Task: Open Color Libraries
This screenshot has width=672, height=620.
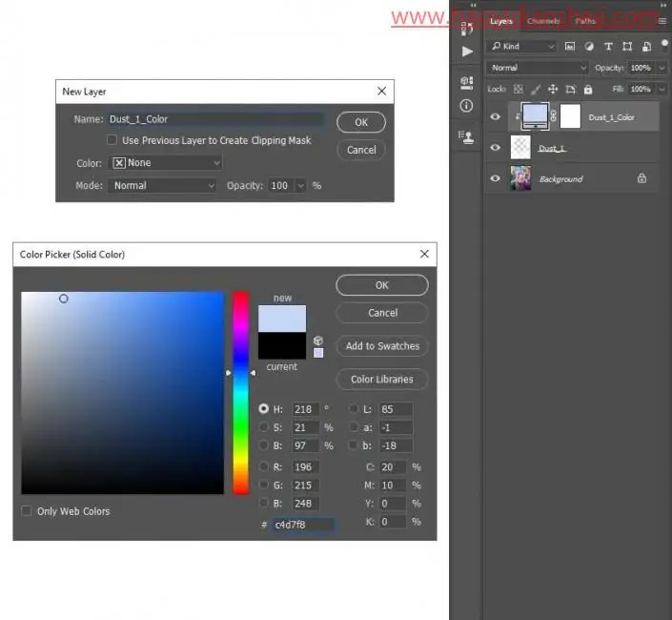Action: (x=382, y=379)
